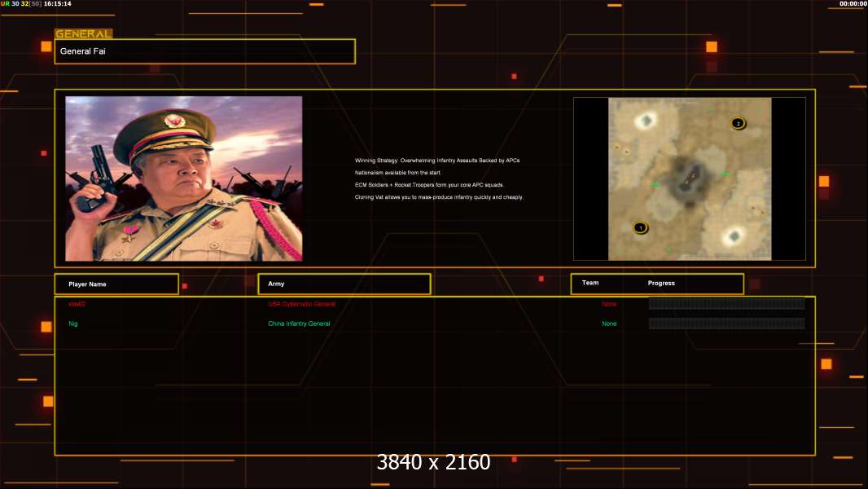
Task: Click the Army column header
Action: (x=277, y=284)
